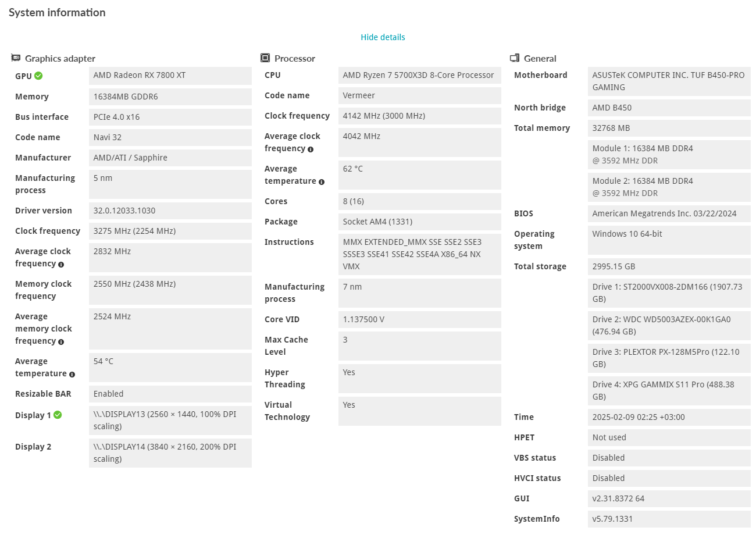This screenshot has height=538, width=756.
Task: Select Drive 2 WDC WD5003AZEX entry
Action: [669, 326]
